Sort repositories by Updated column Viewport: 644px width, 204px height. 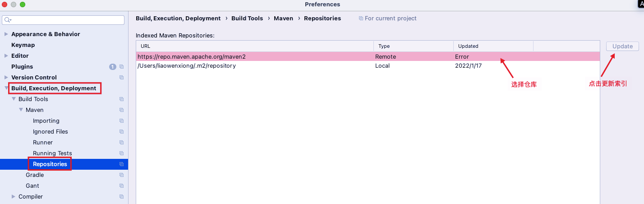click(x=493, y=46)
